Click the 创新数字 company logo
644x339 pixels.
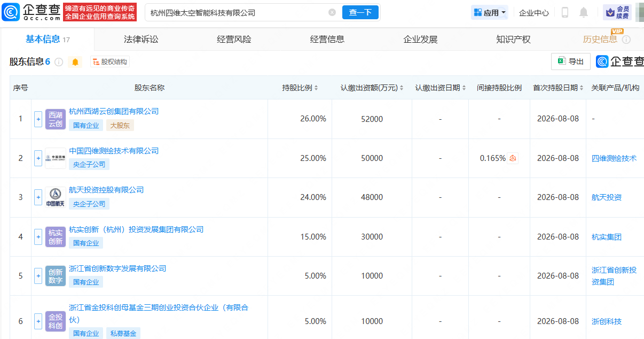coord(56,276)
